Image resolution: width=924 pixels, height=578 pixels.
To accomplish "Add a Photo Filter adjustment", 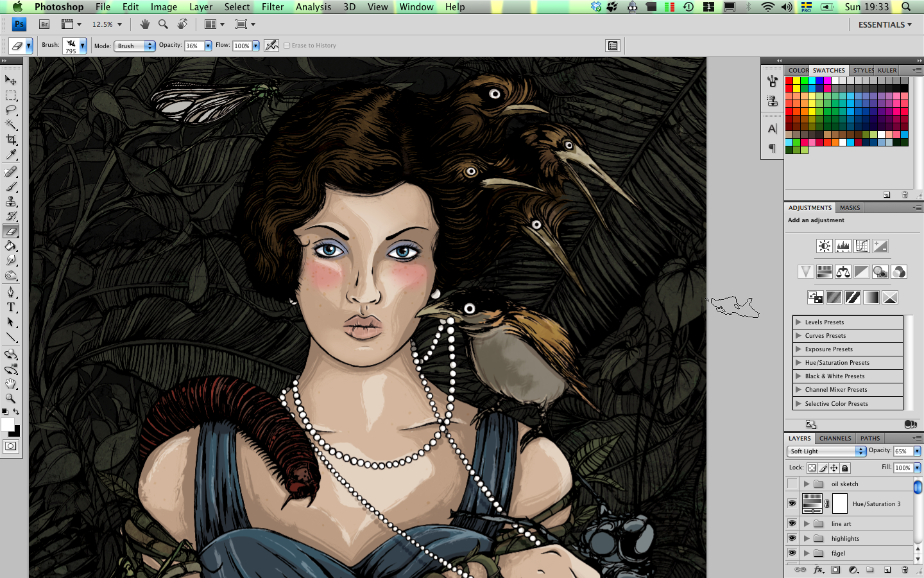I will tap(880, 272).
